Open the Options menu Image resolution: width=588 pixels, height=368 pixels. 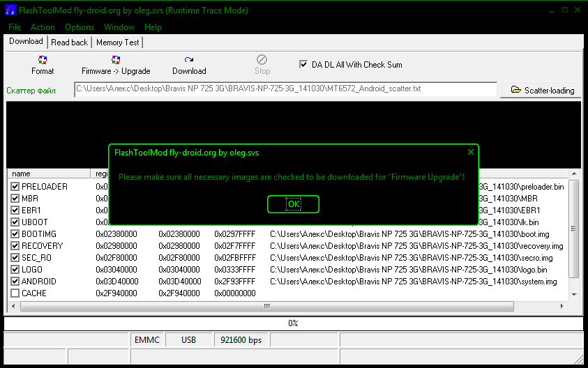point(80,27)
